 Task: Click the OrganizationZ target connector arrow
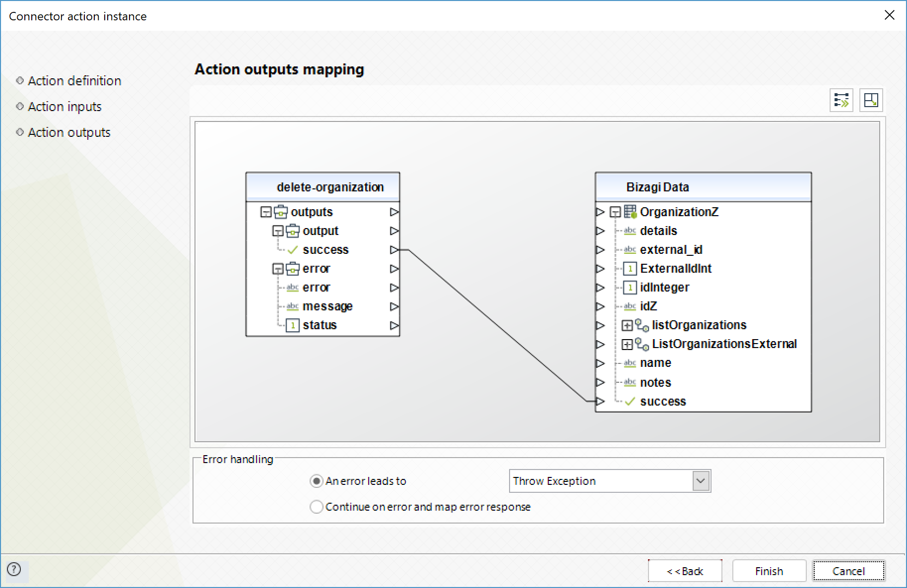tap(600, 212)
